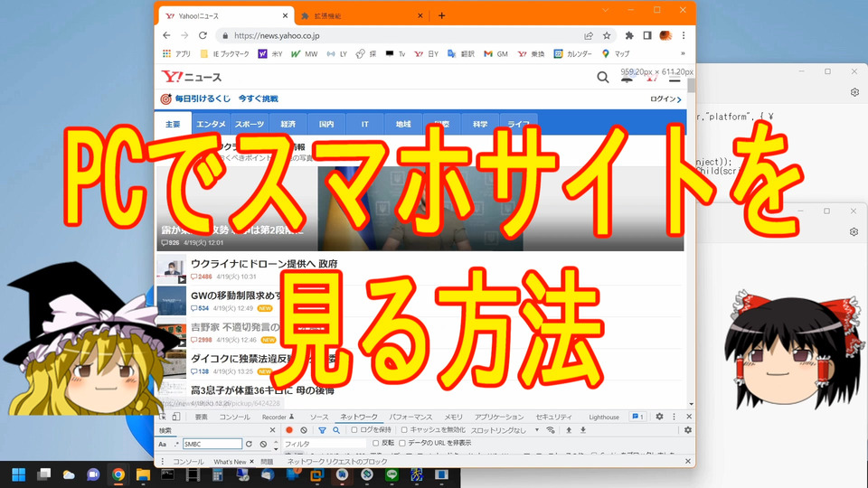The image size is (868, 488).
Task: Reload the Yahoo news page
Action: coord(203,35)
